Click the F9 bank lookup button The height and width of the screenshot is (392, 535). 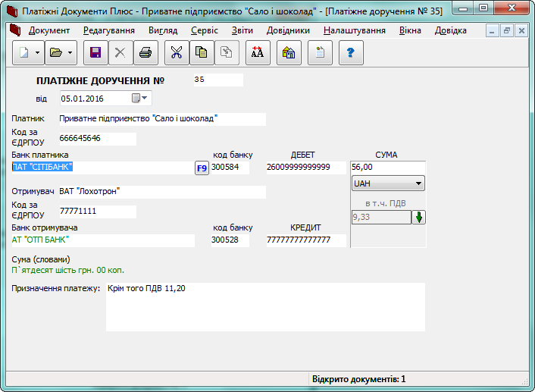pos(202,168)
